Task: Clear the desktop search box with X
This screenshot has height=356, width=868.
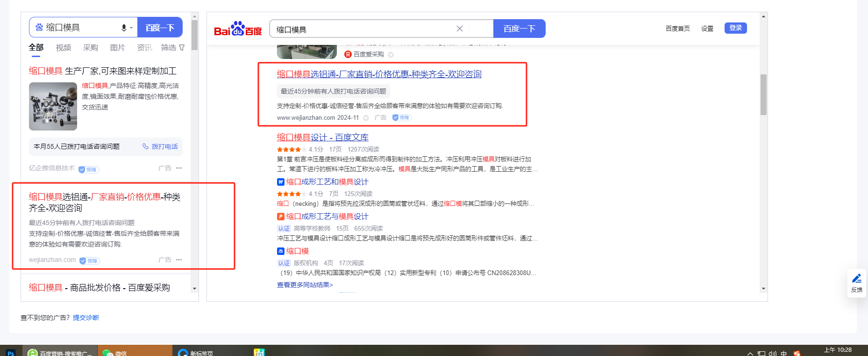Action: pos(460,29)
